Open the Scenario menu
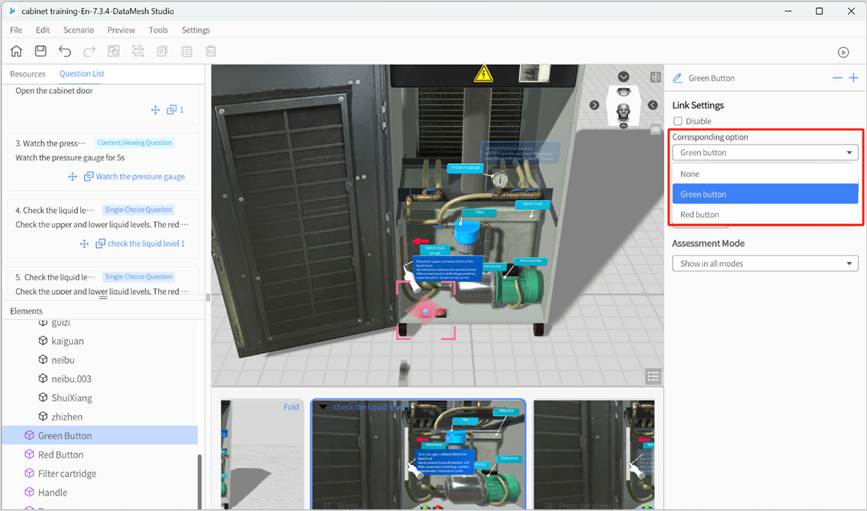The height and width of the screenshot is (511, 867). (x=78, y=30)
